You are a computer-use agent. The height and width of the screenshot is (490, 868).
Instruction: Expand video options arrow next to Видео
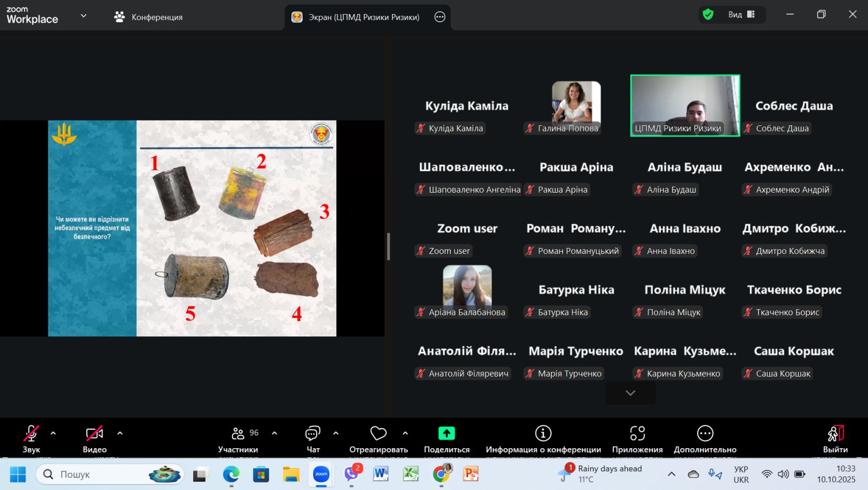pos(120,433)
